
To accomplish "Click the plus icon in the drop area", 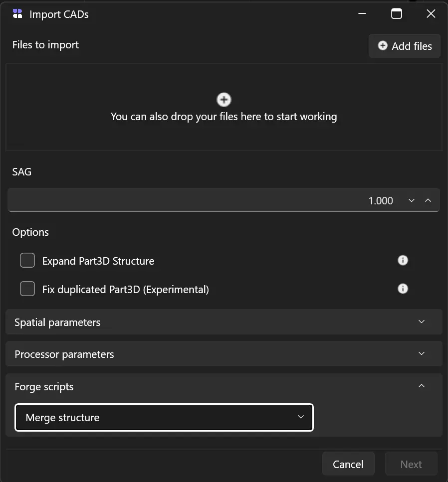I will 224,100.
